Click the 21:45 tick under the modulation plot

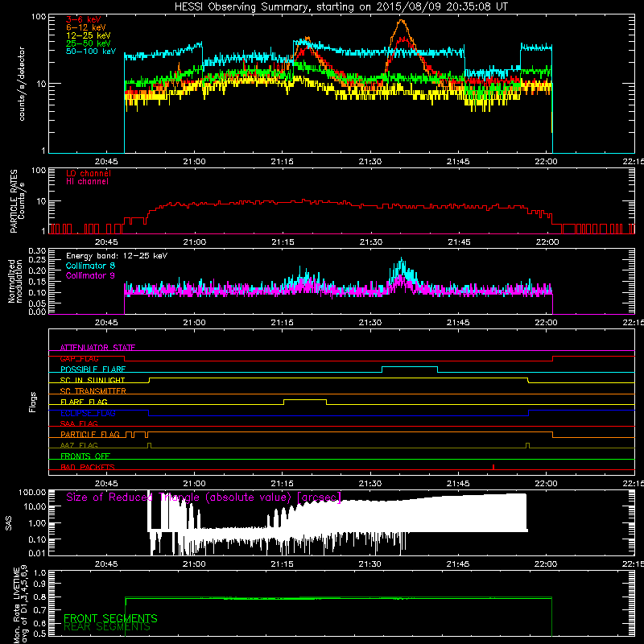(458, 323)
